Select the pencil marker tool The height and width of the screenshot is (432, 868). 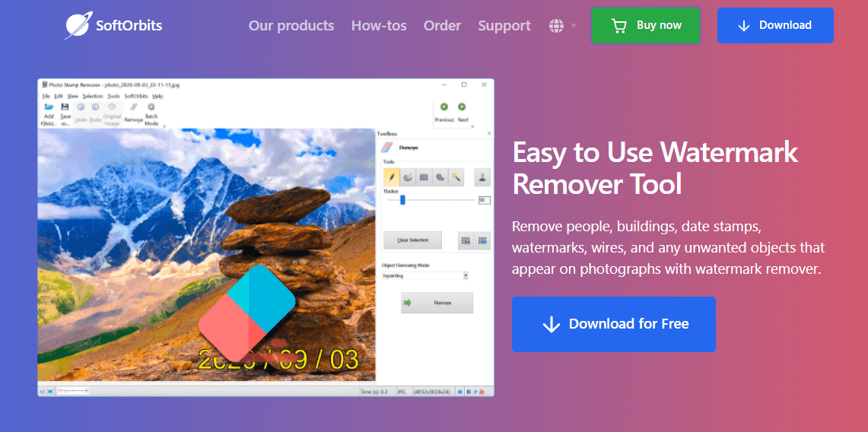391,177
